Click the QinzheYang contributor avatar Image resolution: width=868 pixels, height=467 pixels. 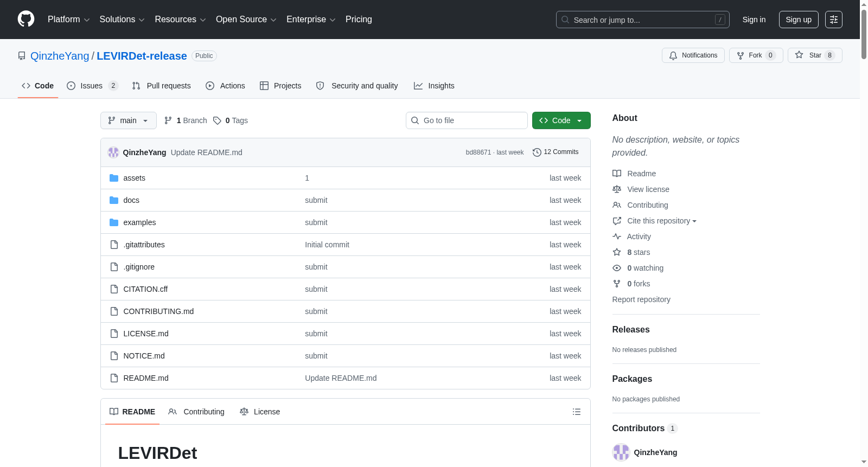pos(621,452)
